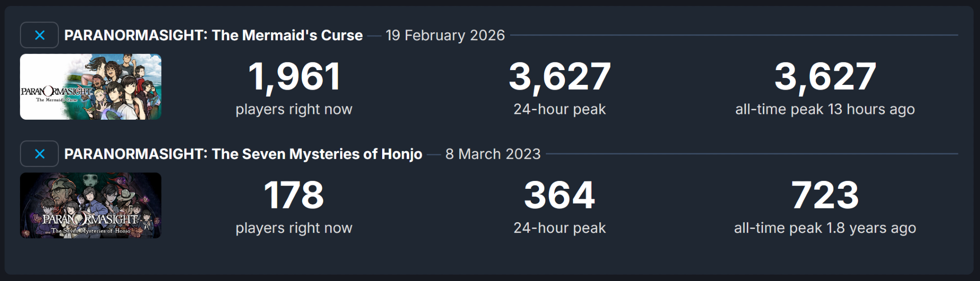Click The Seven Mysteries of Honjo thumbnail
This screenshot has height=281, width=980.
(91, 205)
